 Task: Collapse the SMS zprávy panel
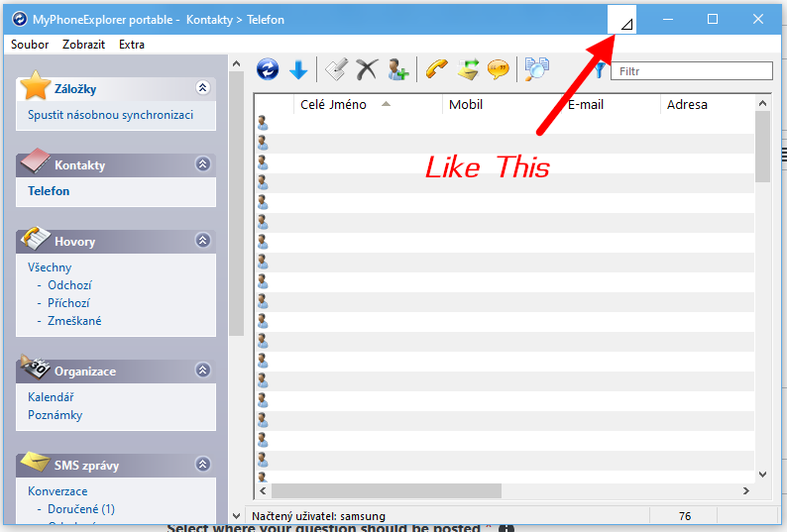click(x=203, y=465)
